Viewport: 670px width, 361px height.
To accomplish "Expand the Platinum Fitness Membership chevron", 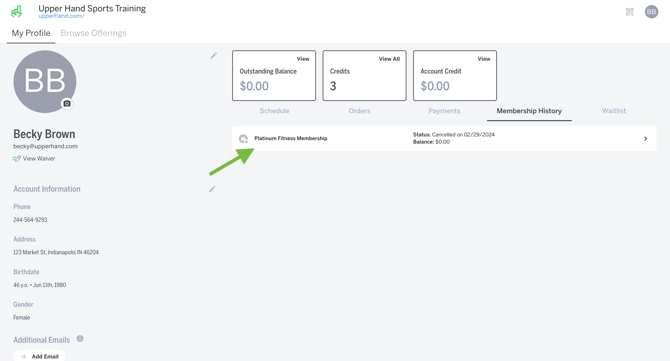I will pos(645,138).
